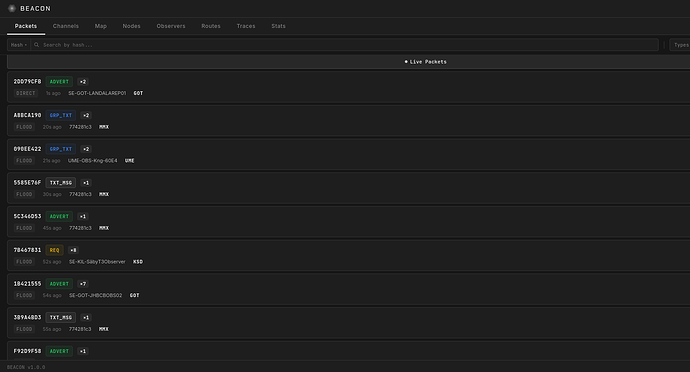Select the Stats tab
The height and width of the screenshot is (372, 690).
[x=278, y=26]
